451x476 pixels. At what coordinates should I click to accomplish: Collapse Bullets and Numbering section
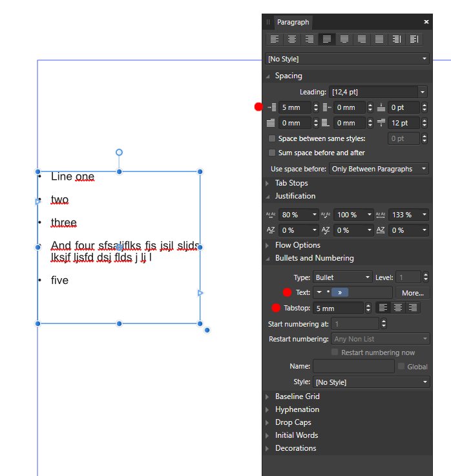pos(267,259)
